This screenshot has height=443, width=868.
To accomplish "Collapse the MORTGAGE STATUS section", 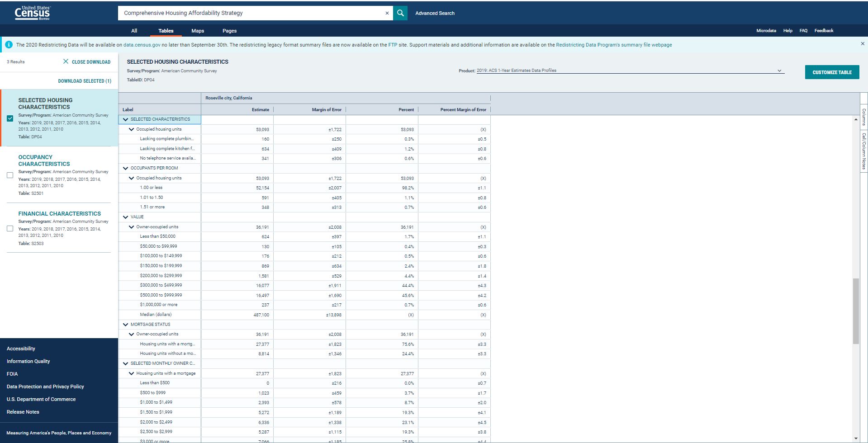I will coord(126,325).
